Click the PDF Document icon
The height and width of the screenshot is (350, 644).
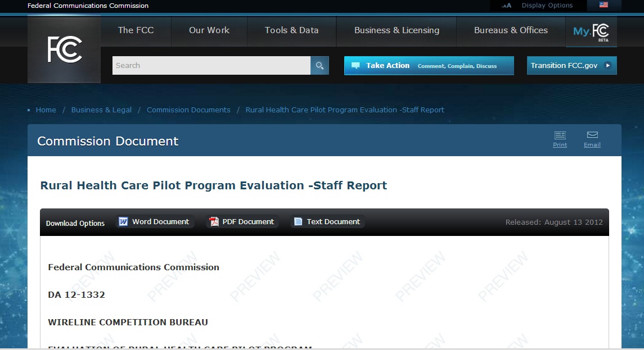tap(214, 221)
